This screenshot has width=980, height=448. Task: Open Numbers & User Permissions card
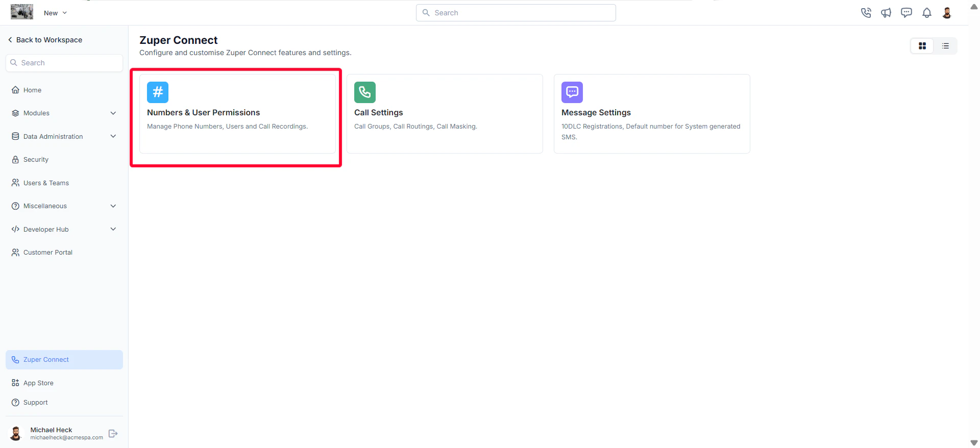[237, 114]
